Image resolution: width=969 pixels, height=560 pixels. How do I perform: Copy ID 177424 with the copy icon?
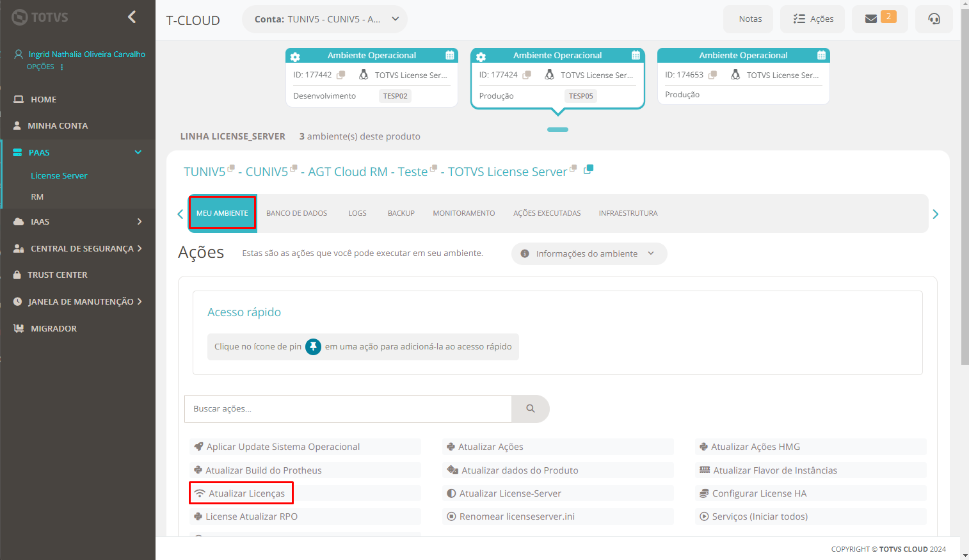[527, 75]
